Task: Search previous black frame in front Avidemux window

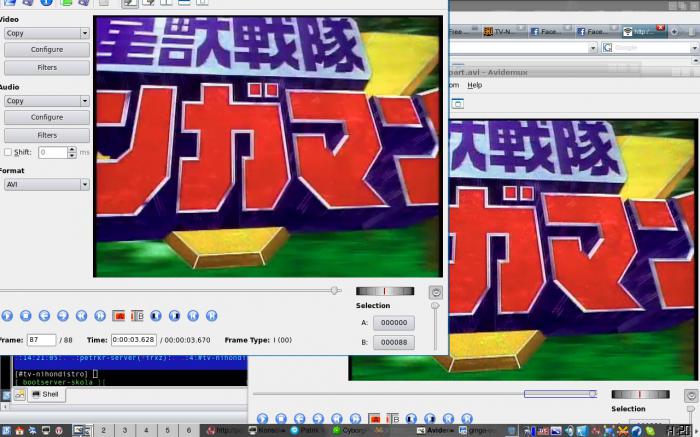Action: (156, 316)
